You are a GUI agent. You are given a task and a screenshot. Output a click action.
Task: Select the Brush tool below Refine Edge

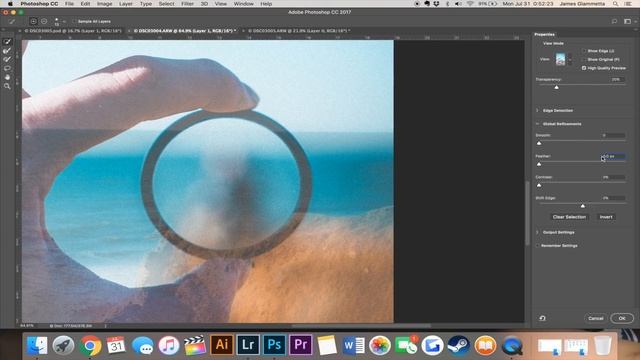[7, 60]
